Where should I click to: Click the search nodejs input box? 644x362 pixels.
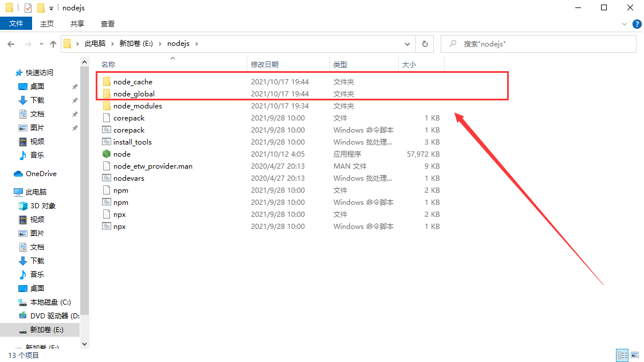[539, 44]
